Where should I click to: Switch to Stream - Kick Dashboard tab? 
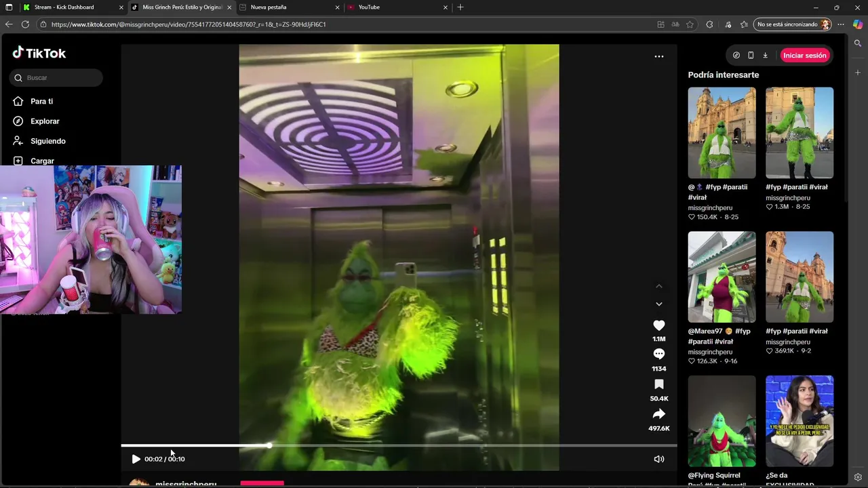(71, 7)
